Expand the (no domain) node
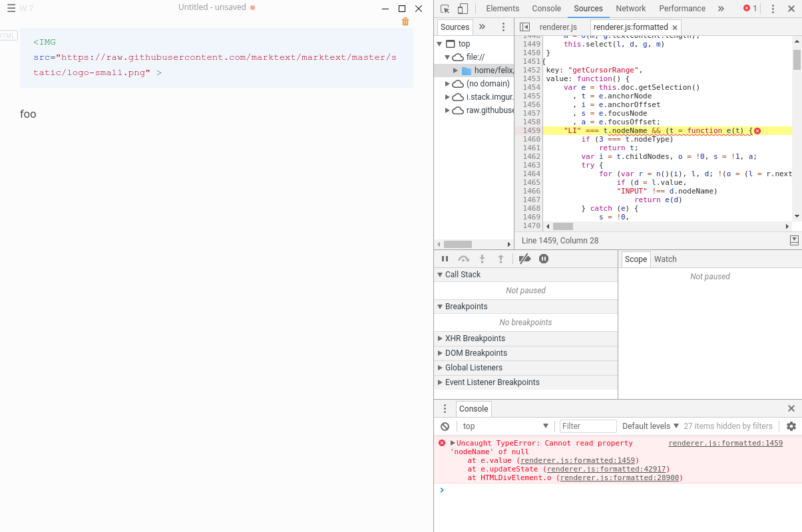 click(448, 84)
